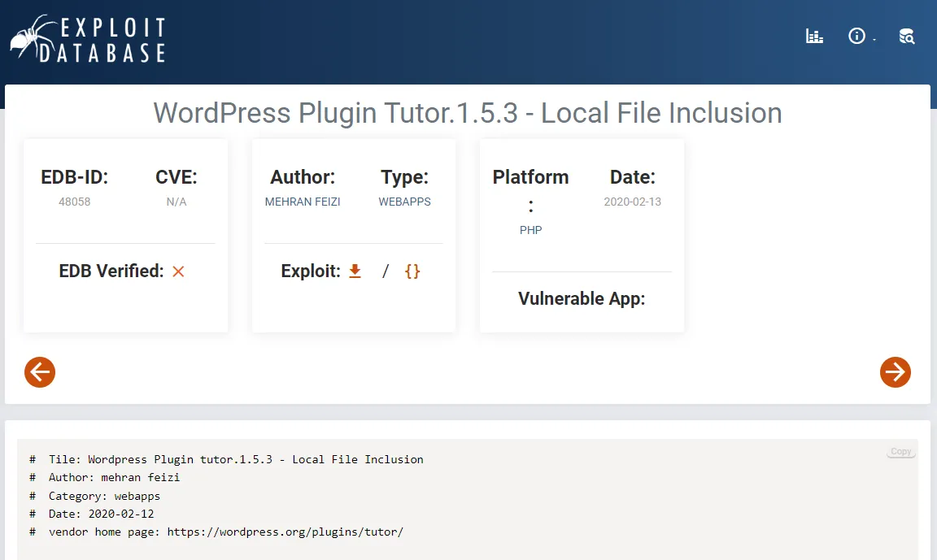The height and width of the screenshot is (560, 937).
Task: Click the '# Author: mehran feizi' code line
Action: click(x=105, y=478)
